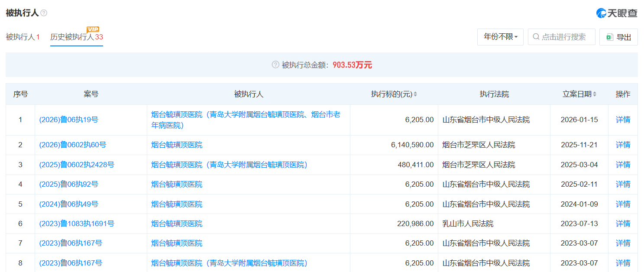The image size is (644, 272).
Task: Click 烟台毓璜顶医院 in row 5
Action: [177, 204]
